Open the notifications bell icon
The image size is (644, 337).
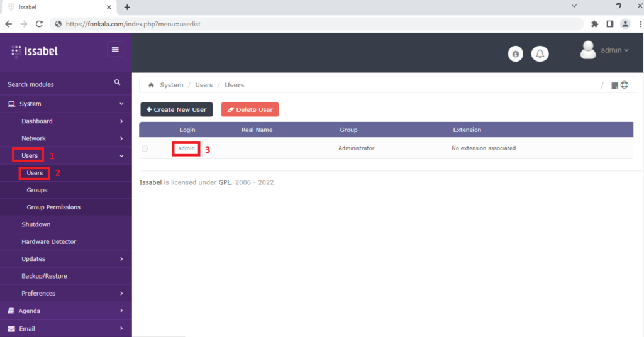[540, 54]
